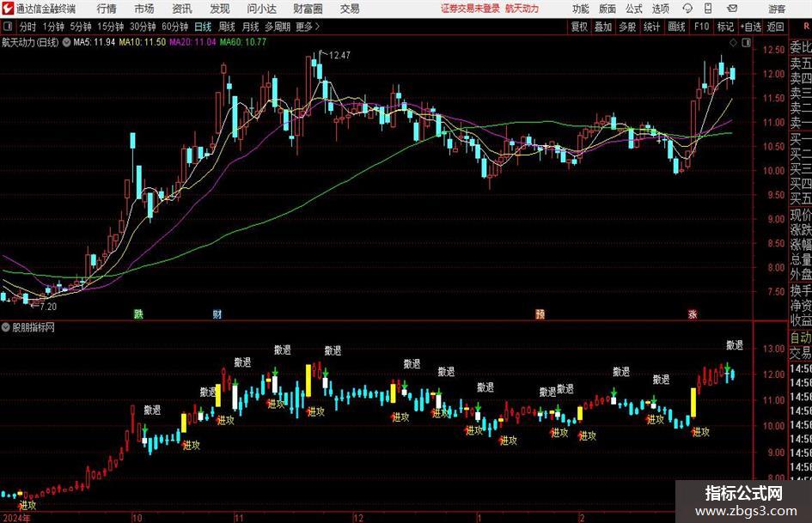Click the 通达信 red logo icon
The image size is (812, 523).
pos(8,9)
